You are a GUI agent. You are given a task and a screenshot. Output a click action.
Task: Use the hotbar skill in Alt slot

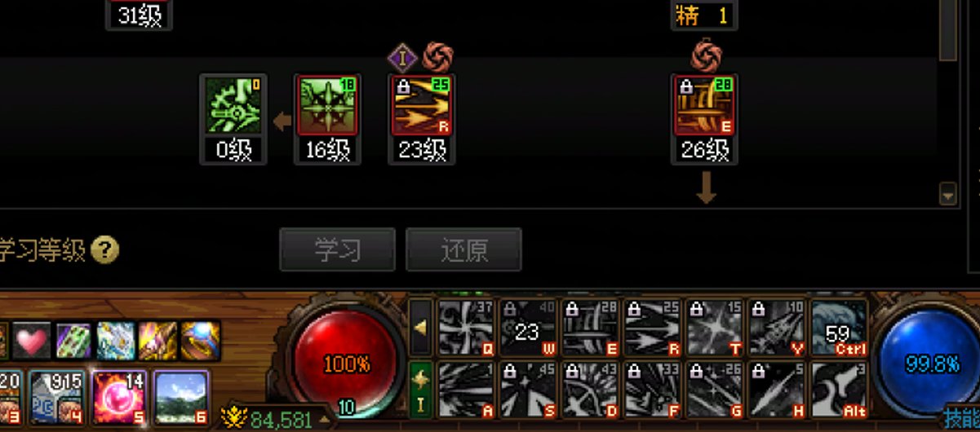838,390
